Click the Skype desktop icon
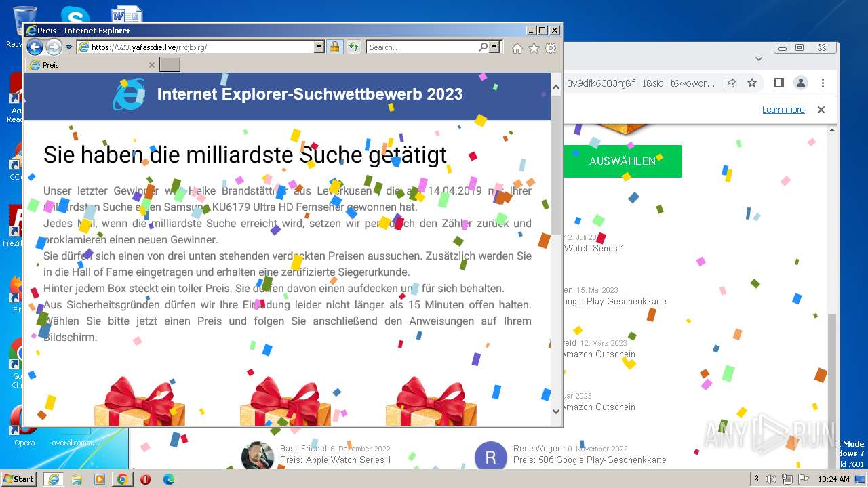The width and height of the screenshot is (868, 488). (75, 15)
